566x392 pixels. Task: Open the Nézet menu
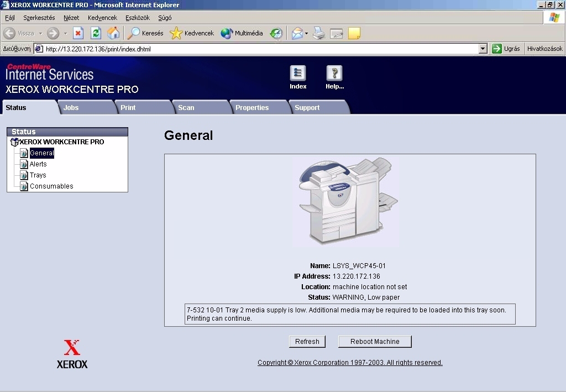[x=71, y=18]
